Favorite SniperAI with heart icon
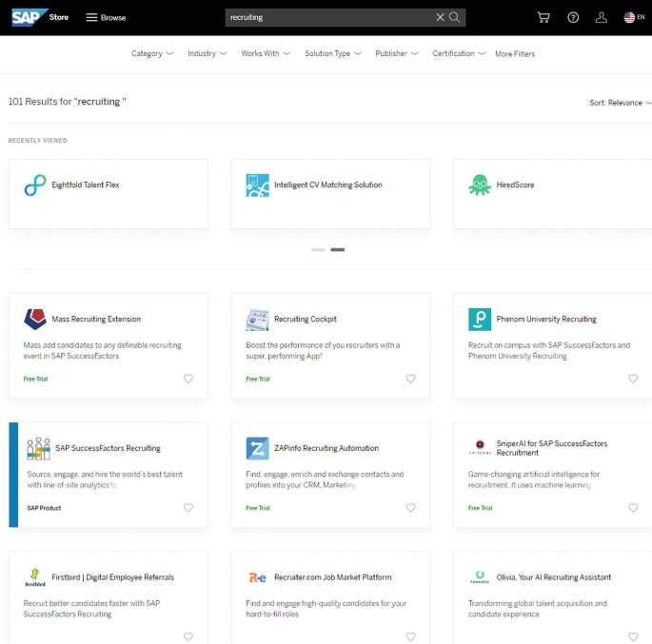This screenshot has width=652, height=644. [633, 508]
